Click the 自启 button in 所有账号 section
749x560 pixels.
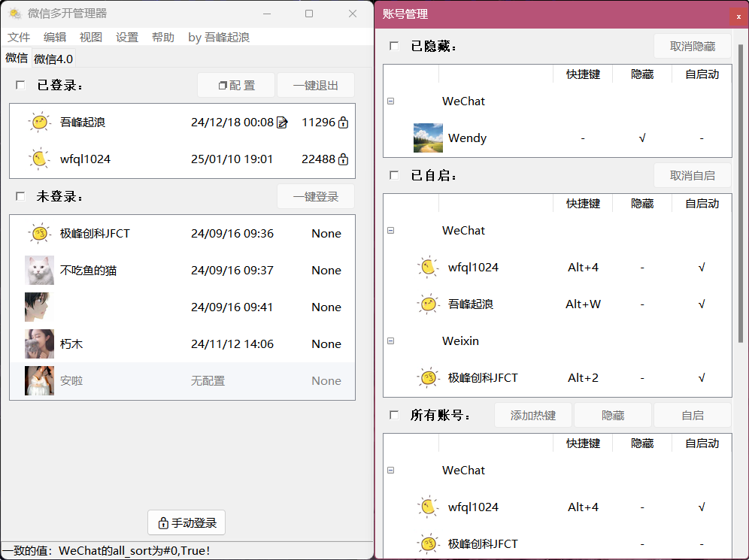[693, 416]
